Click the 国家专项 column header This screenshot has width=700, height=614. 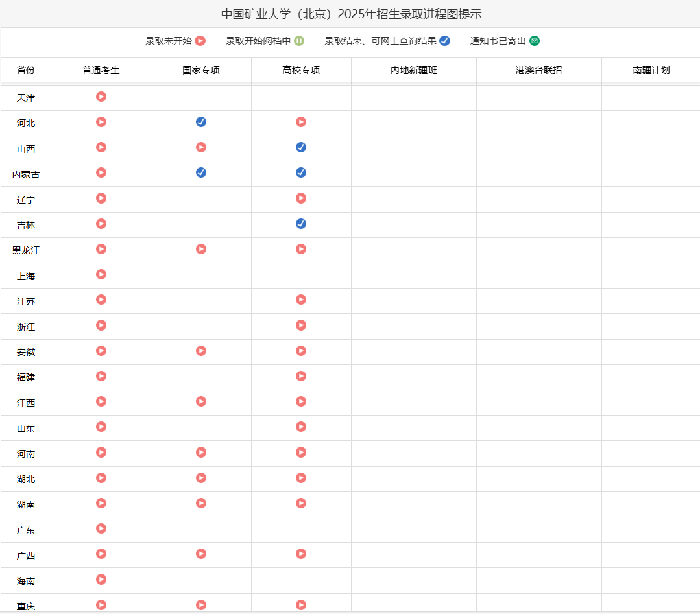[201, 70]
